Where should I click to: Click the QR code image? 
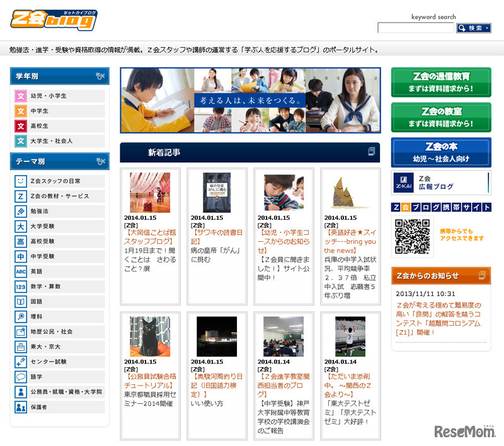(x=412, y=237)
